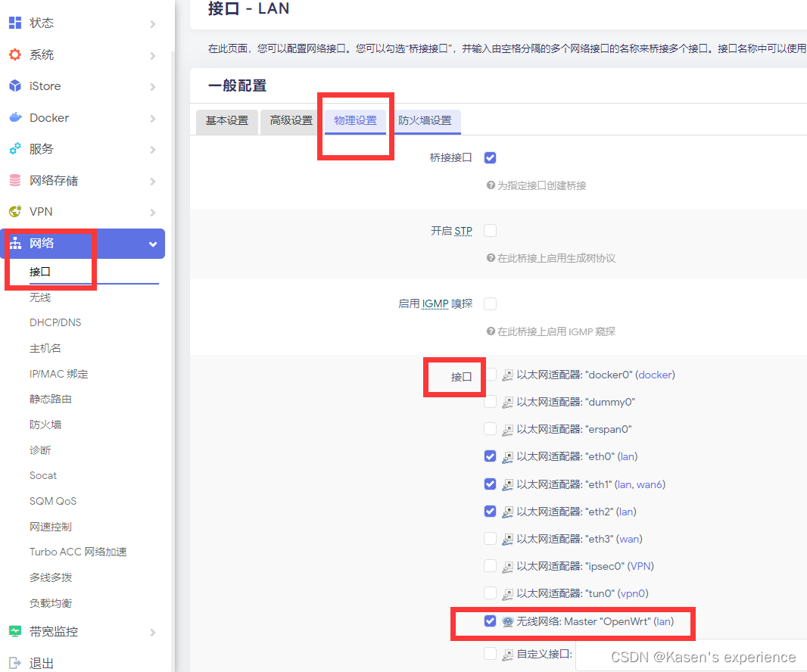The width and height of the screenshot is (807, 672).
Task: Uncheck the OpenWrt wireless Master checkbox
Action: pyautogui.click(x=490, y=621)
